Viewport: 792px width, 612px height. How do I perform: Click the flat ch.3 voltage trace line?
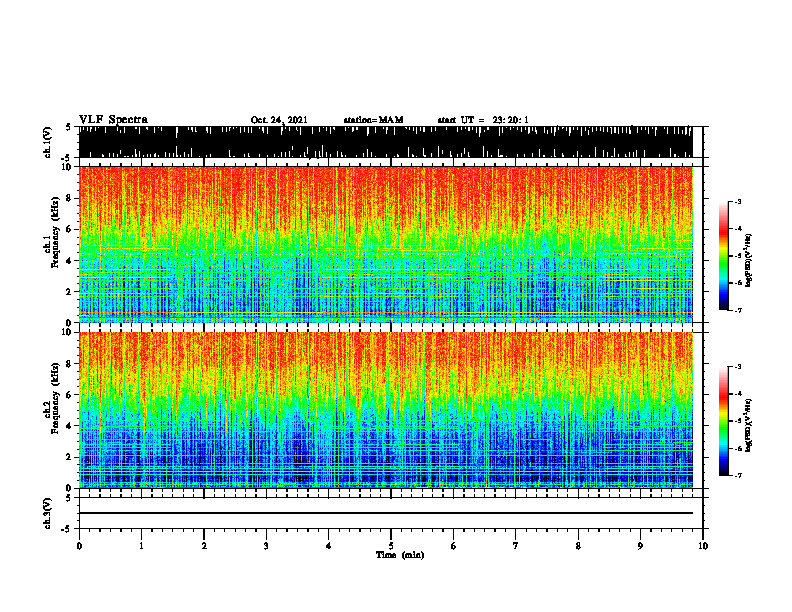pos(386,513)
